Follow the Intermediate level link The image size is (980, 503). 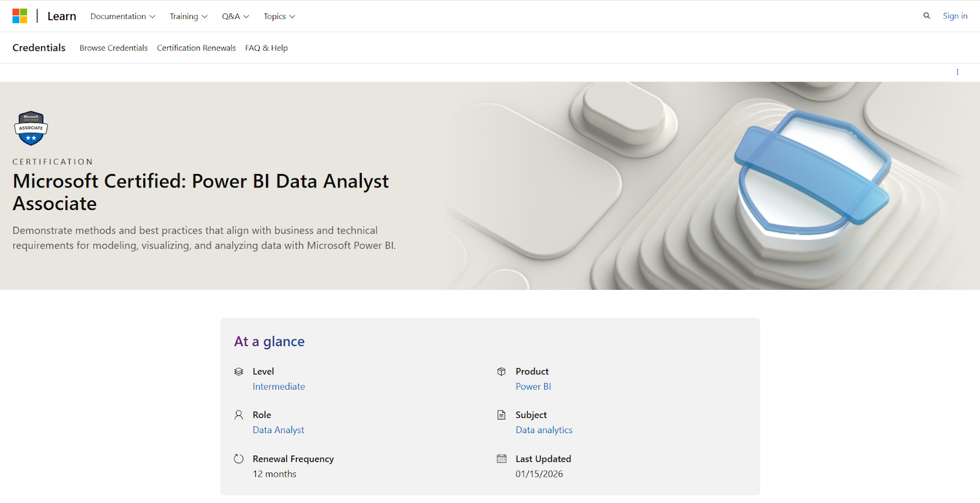click(x=279, y=387)
